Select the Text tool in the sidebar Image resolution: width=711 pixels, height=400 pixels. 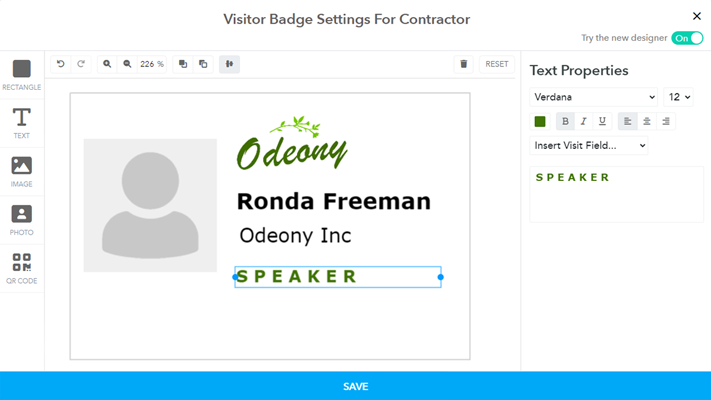tap(21, 122)
